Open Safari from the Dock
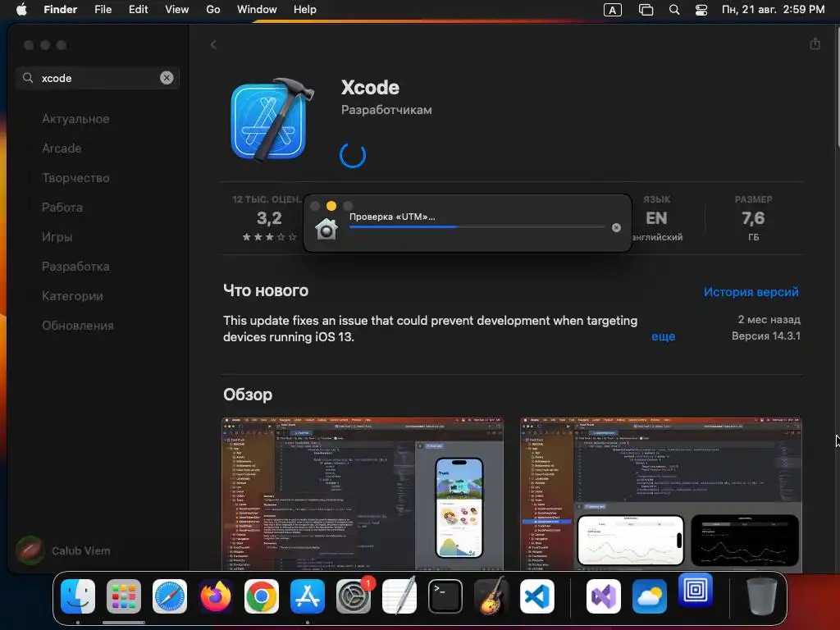The image size is (840, 630). (x=170, y=596)
